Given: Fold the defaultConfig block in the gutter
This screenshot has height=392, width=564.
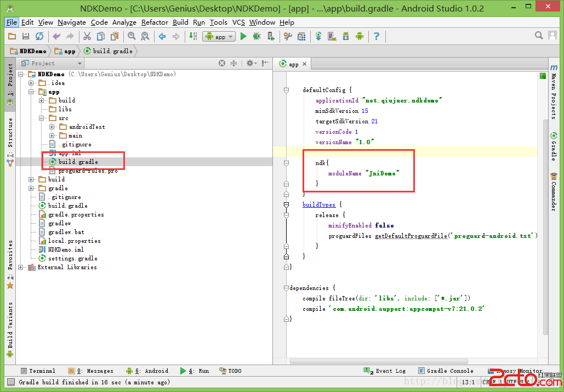Looking at the screenshot, I should click(286, 90).
